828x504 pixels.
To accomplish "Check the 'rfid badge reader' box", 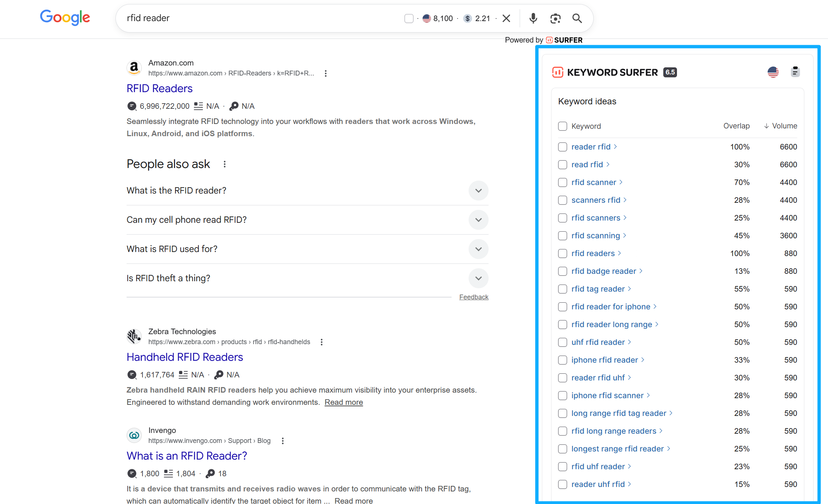I will click(x=563, y=271).
